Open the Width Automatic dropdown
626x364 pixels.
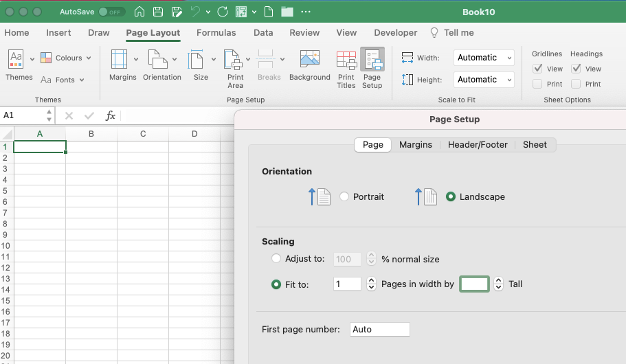click(x=484, y=58)
